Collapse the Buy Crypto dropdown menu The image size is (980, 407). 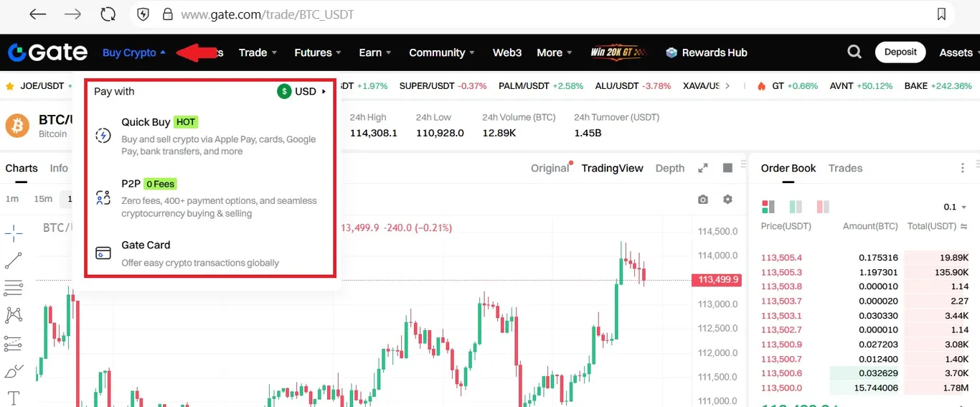[x=135, y=52]
